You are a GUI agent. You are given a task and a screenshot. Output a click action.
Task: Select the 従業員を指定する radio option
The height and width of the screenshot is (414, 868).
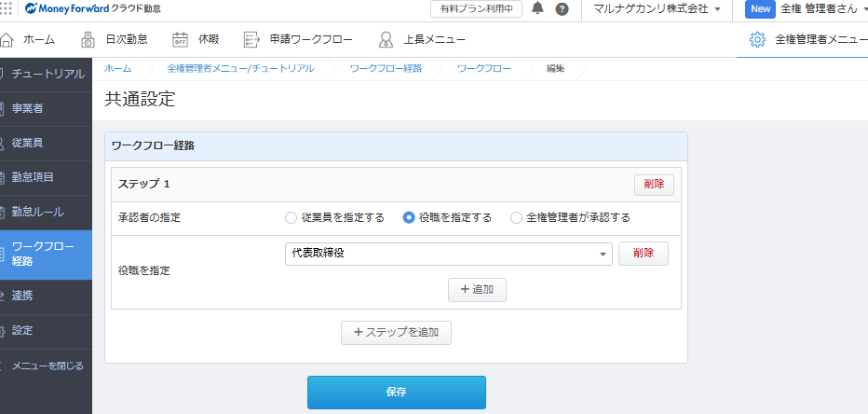tap(291, 217)
